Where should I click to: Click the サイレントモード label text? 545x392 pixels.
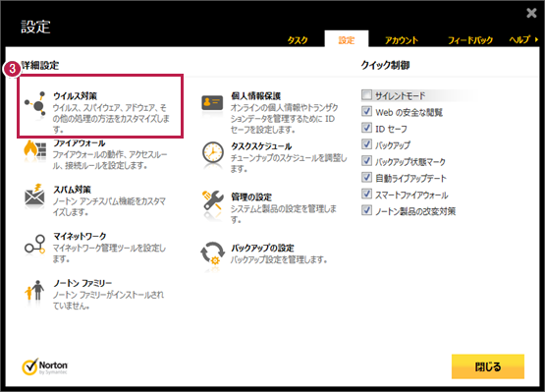click(400, 95)
